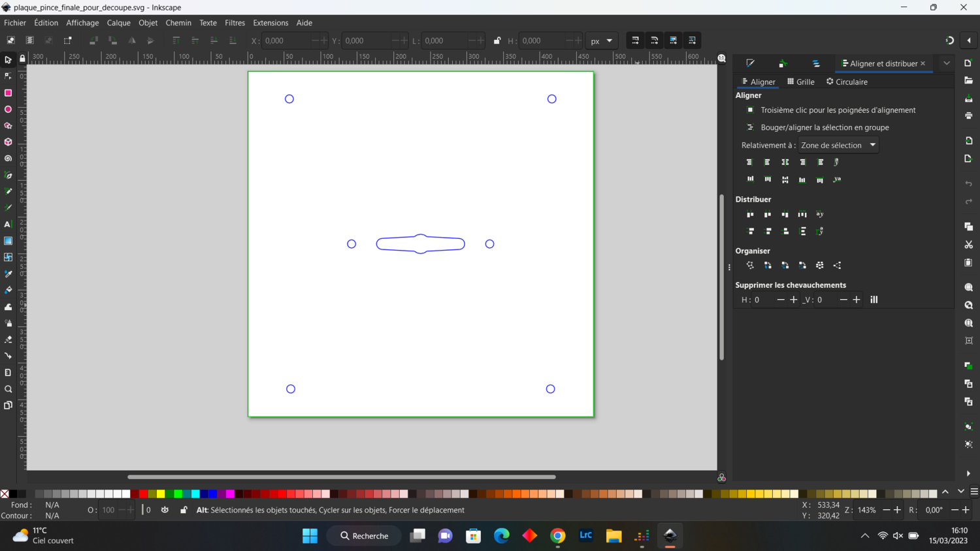980x551 pixels.
Task: Open the Relativement à dropdown
Action: pyautogui.click(x=838, y=146)
